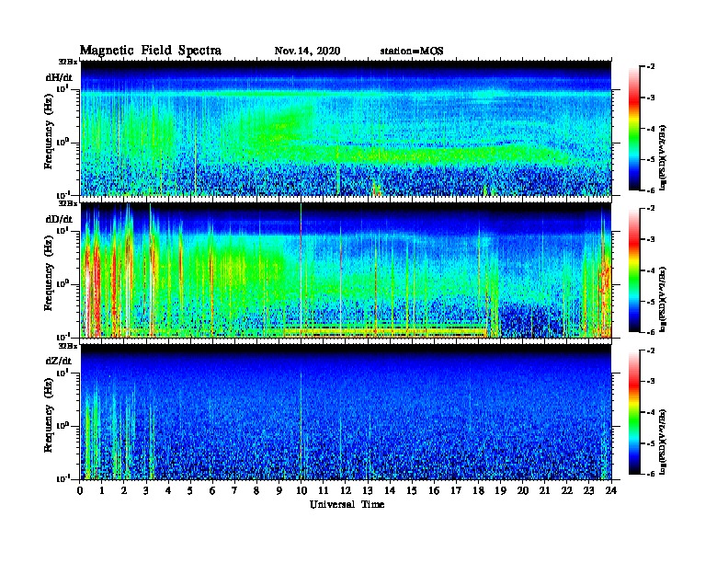
Task: Click hour "19" on the Universal Time axis
Action: tap(500, 490)
